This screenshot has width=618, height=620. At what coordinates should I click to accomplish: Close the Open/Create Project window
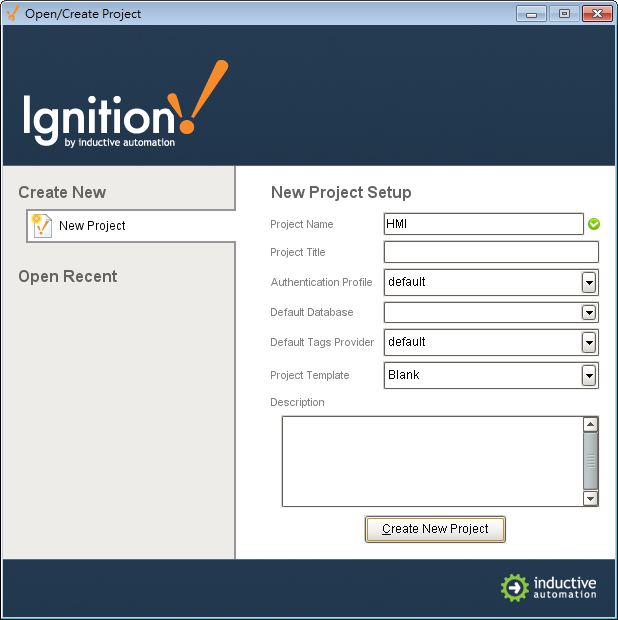(597, 14)
